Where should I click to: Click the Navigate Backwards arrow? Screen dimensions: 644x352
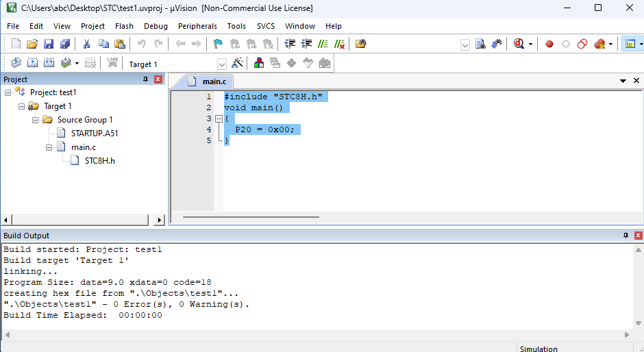[180, 44]
